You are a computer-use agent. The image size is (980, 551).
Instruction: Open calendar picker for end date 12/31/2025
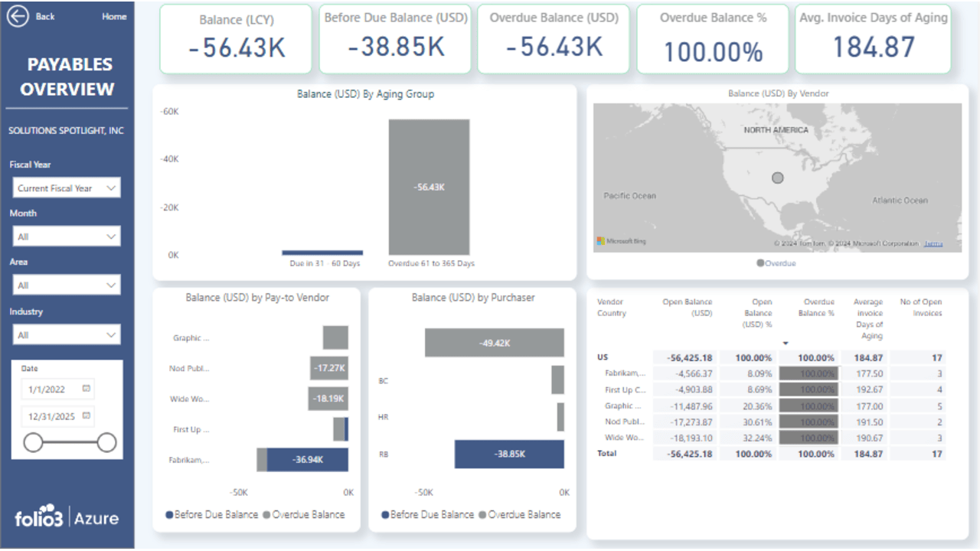[x=87, y=416]
